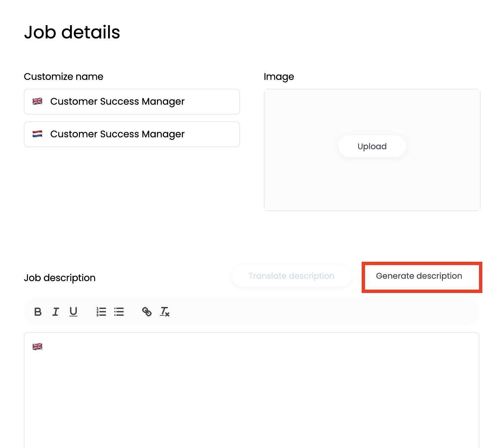
Task: Click the Job details heading
Action: [x=72, y=32]
